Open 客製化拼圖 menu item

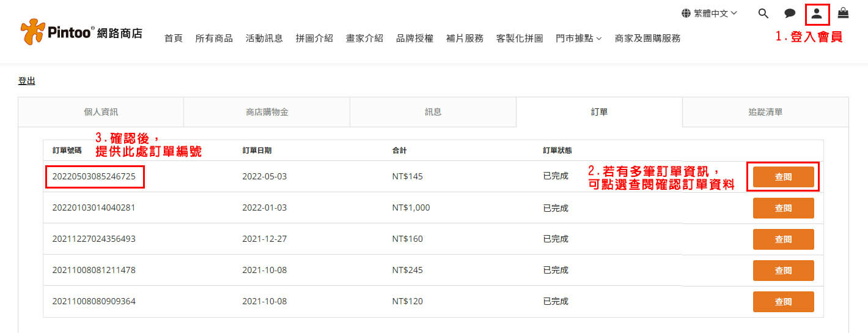coord(520,38)
